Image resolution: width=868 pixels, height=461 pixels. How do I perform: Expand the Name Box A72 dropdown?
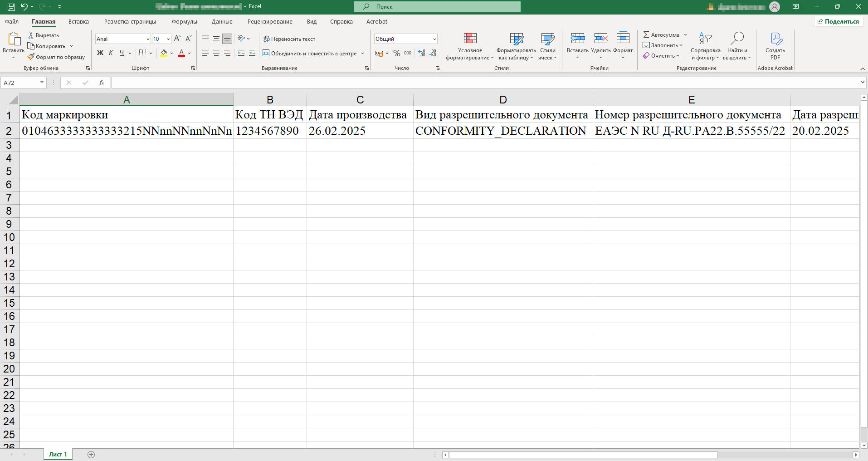click(42, 83)
